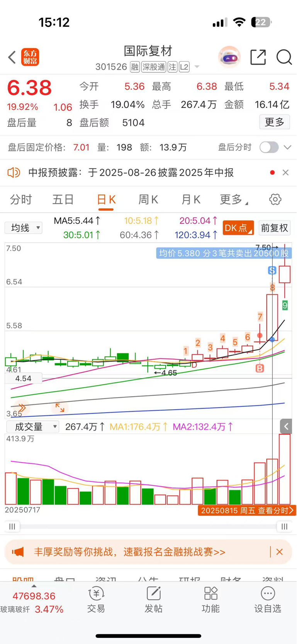Viewport: 297px width, 644px height.
Task: Switch to the 分时 tab
Action: tap(20, 200)
